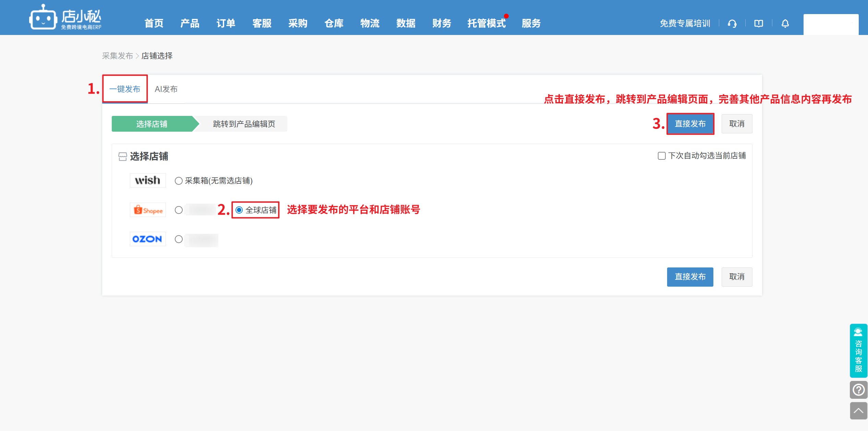This screenshot has height=431, width=868.
Task: Click the Shopee platform logo
Action: (148, 210)
